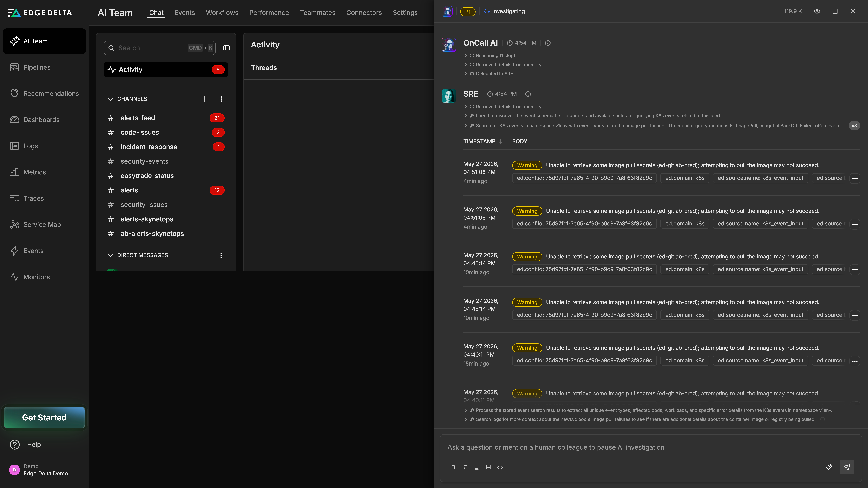Open more options for first 04:45:14 event
868x488 pixels.
pyautogui.click(x=855, y=270)
